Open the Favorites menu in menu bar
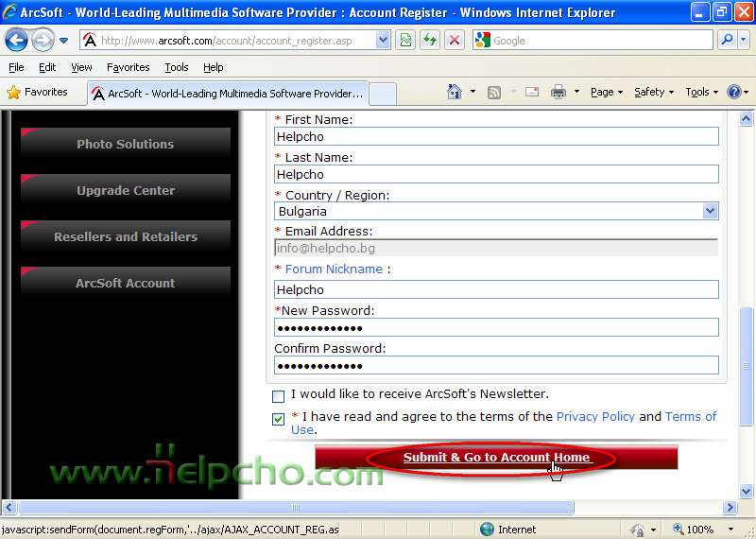This screenshot has width=756, height=539. (x=129, y=67)
